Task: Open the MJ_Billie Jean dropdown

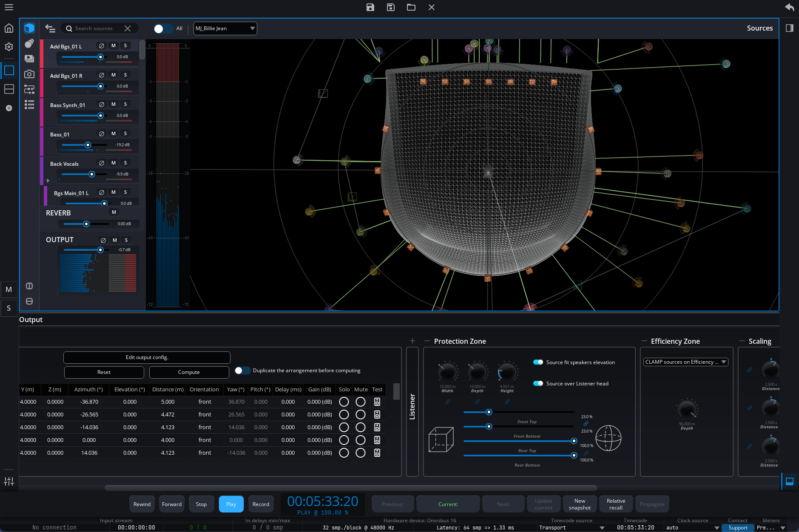Action: [225, 28]
